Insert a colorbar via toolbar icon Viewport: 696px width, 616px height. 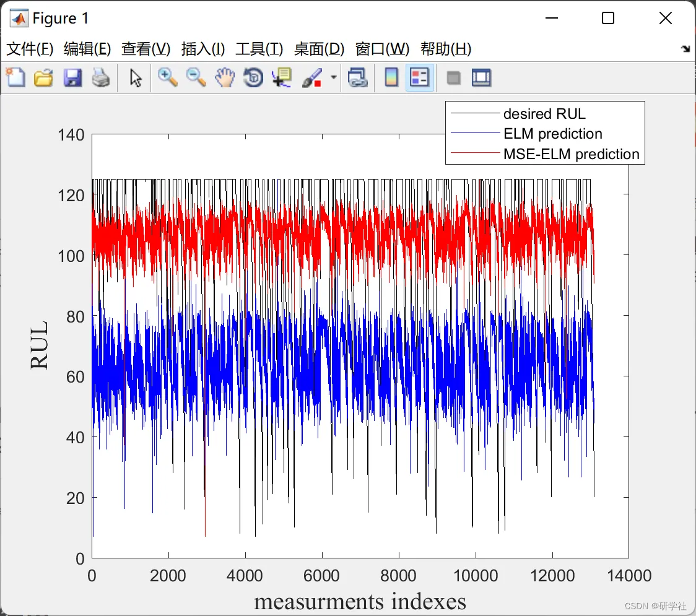point(391,78)
